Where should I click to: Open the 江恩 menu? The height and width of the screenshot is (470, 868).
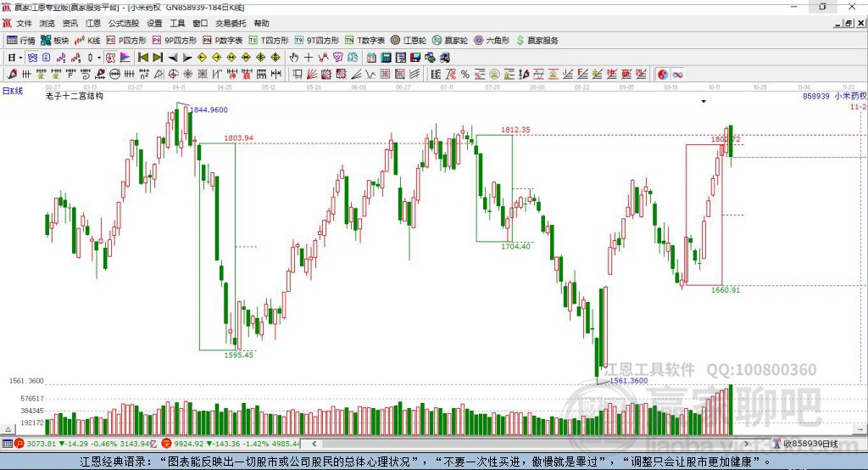tap(93, 23)
